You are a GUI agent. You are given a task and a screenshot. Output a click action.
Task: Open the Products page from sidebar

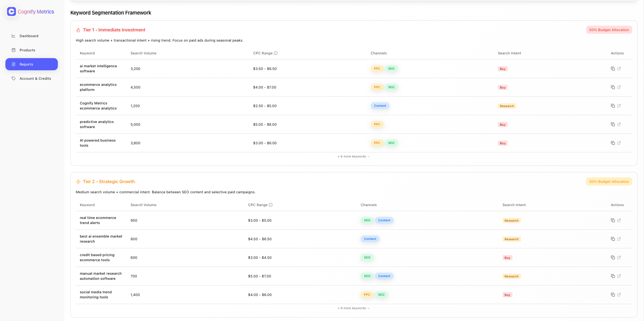(27, 50)
